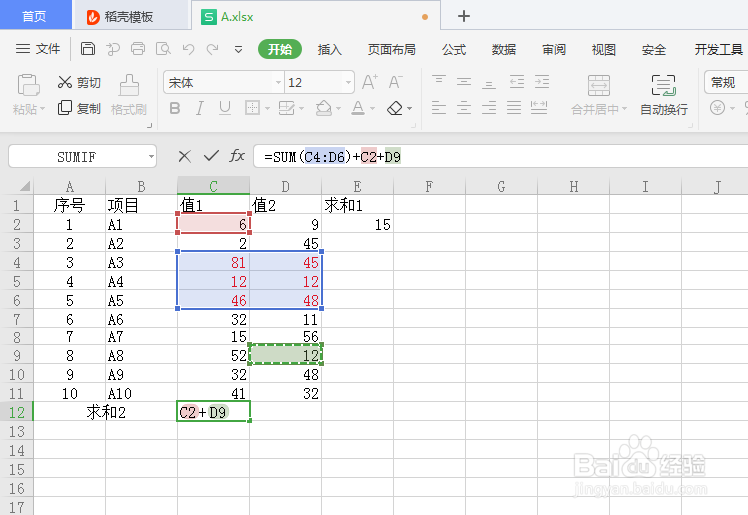Open Print Preview icon
The width and height of the screenshot is (748, 515).
(163, 49)
